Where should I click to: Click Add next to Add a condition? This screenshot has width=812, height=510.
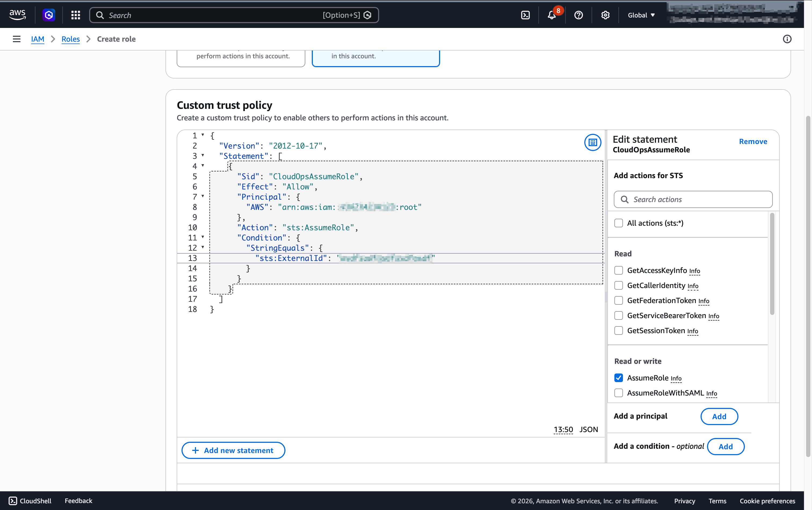[x=725, y=447]
